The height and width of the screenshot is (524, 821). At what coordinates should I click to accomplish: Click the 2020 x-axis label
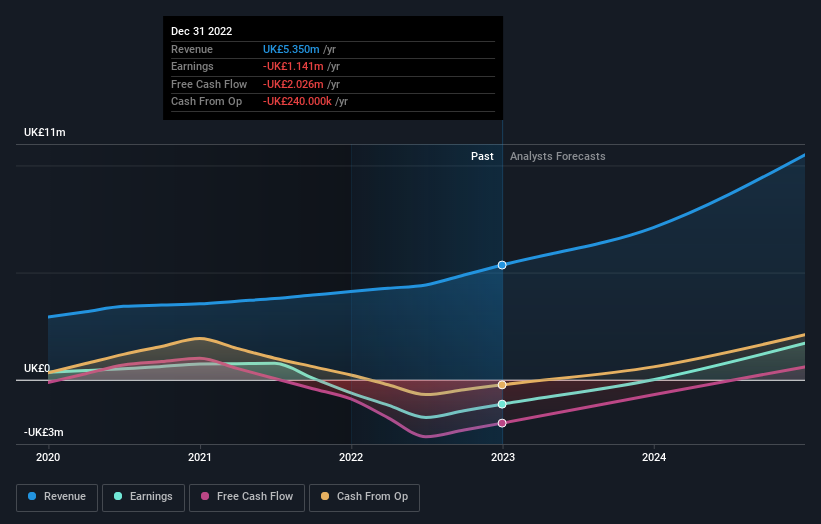(48, 458)
